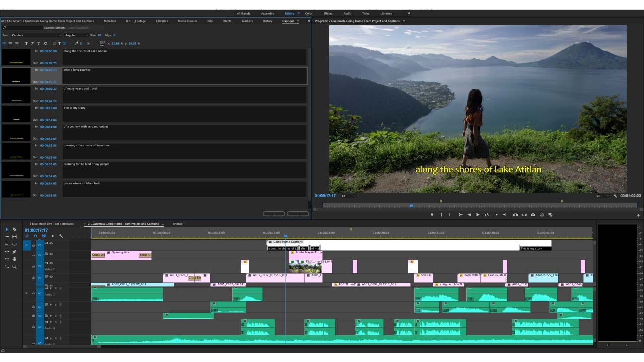This screenshot has width=644, height=362.
Task: Select the Pen tool in the toolbox
Action: click(14, 252)
